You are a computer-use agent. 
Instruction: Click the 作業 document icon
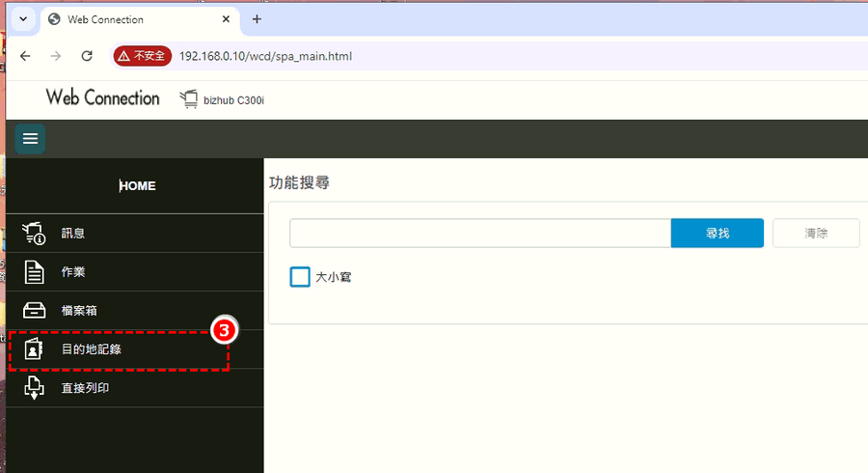tap(34, 272)
